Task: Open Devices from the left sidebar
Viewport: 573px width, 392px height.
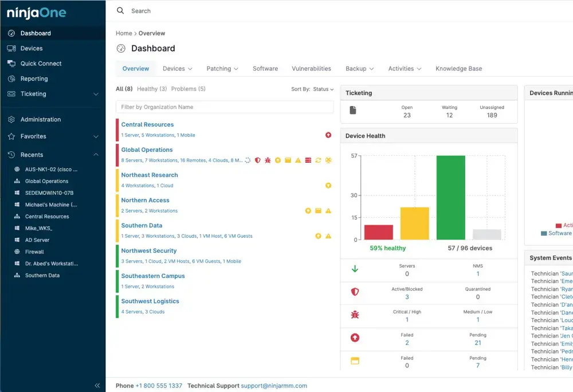Action: (32, 48)
